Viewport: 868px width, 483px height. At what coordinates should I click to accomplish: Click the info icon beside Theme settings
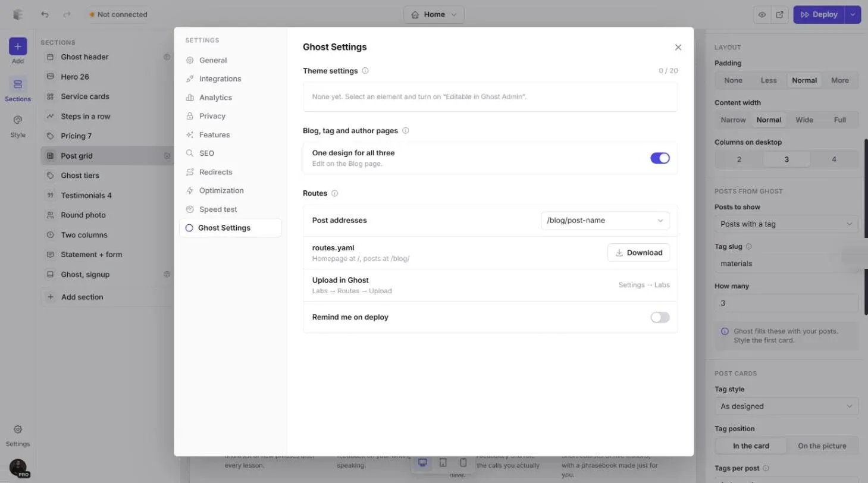click(x=365, y=71)
